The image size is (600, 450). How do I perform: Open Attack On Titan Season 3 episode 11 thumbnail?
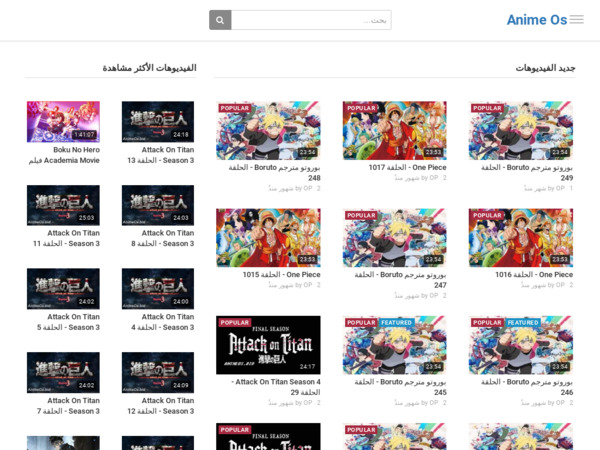point(63,205)
